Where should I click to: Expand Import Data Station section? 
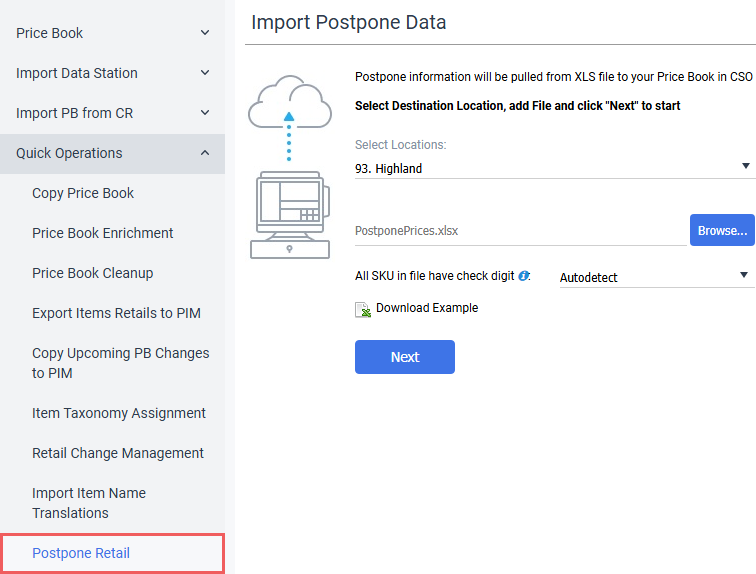click(112, 73)
